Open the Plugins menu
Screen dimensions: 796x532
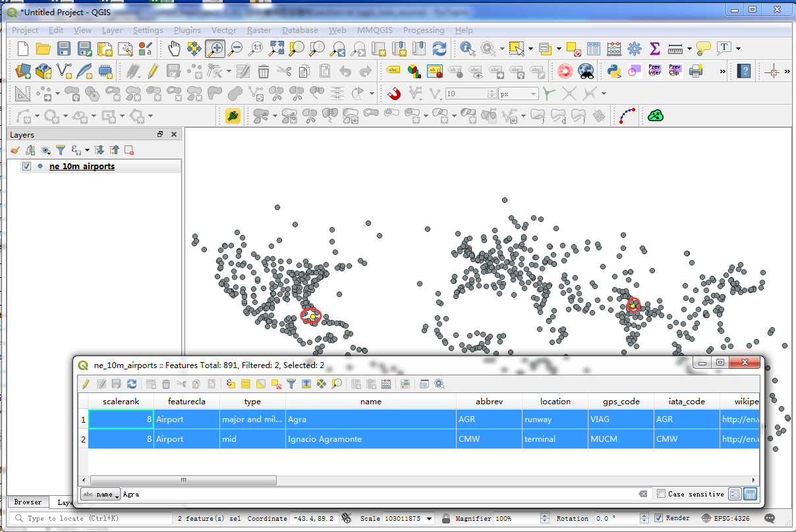click(187, 30)
